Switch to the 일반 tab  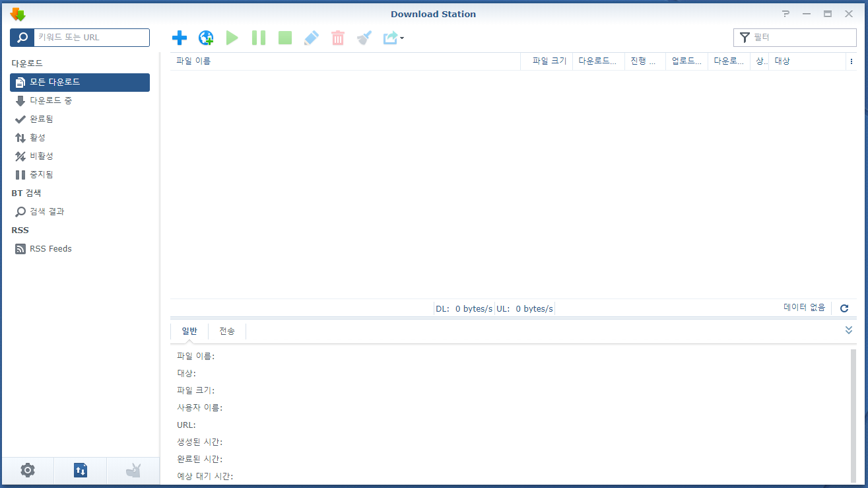189,331
